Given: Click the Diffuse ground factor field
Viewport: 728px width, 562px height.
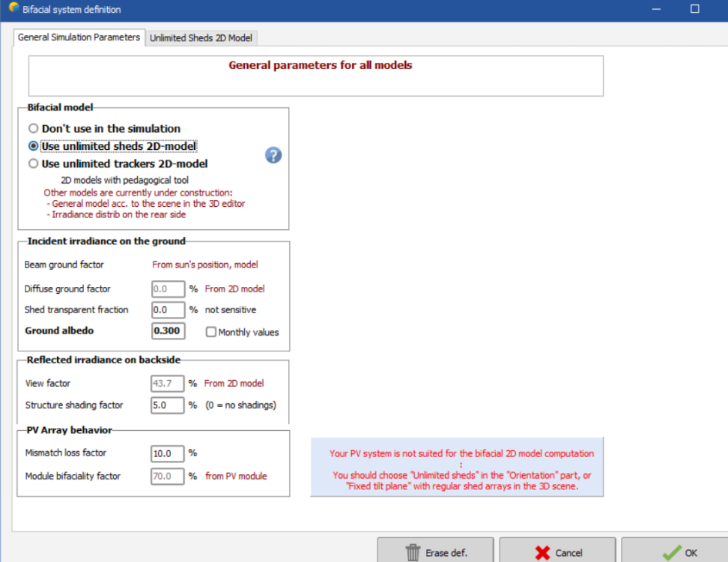Looking at the screenshot, I should point(168,288).
